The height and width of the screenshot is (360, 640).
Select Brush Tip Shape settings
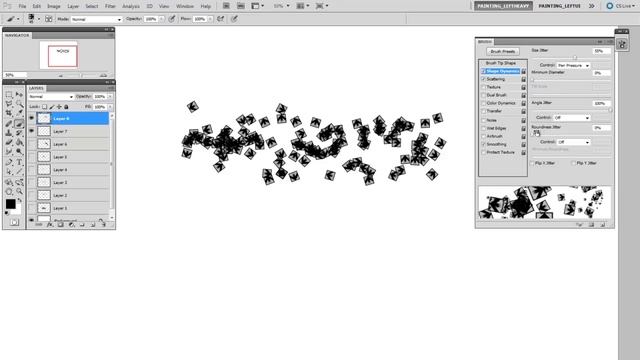pos(500,63)
